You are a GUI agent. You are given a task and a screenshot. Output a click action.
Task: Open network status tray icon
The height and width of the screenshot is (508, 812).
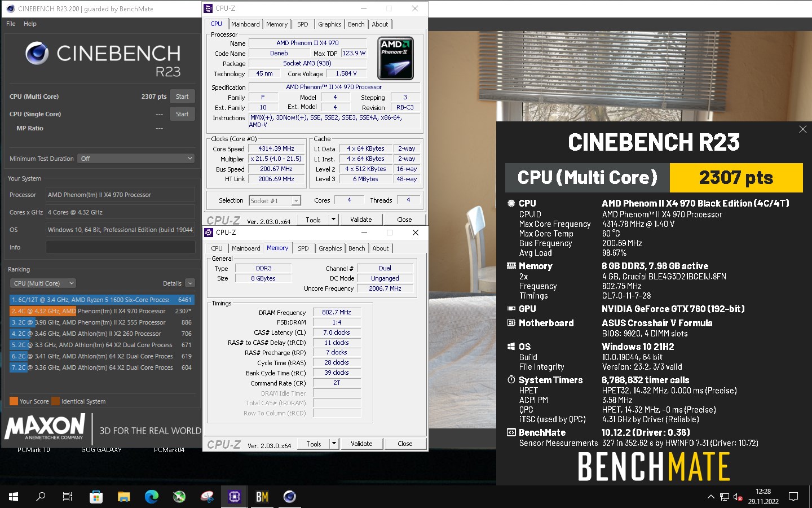pos(725,497)
